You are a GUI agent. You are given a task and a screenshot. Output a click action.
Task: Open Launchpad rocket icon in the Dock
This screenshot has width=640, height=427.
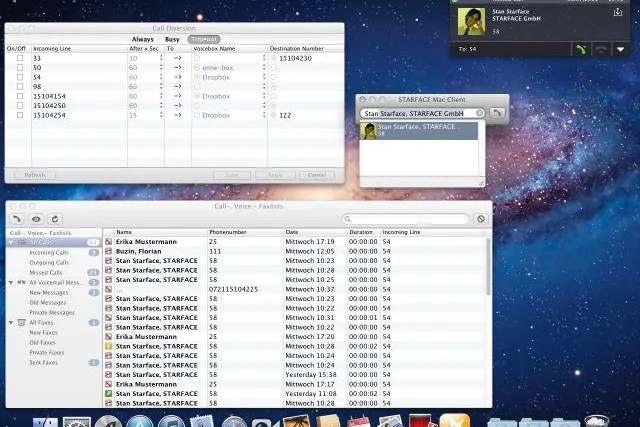coord(108,421)
